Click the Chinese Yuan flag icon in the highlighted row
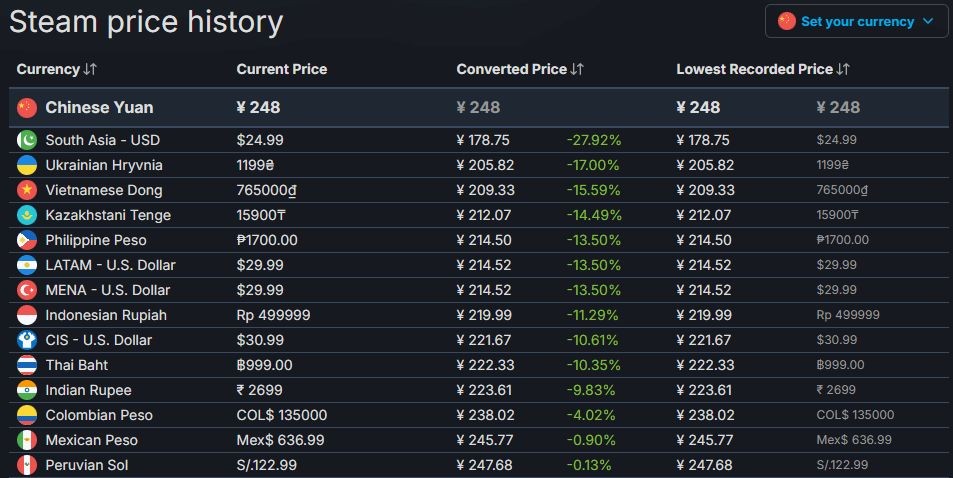The width and height of the screenshot is (953, 478). click(27, 107)
